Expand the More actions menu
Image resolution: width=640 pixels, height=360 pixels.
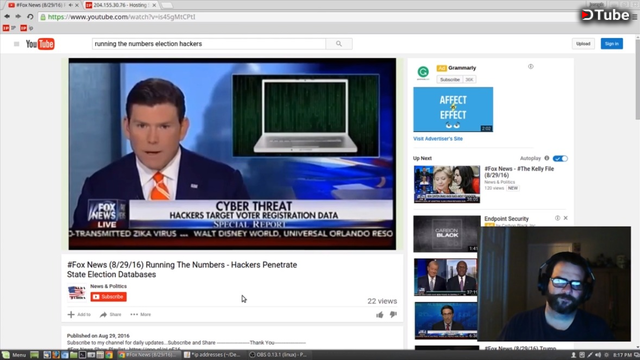[140, 315]
